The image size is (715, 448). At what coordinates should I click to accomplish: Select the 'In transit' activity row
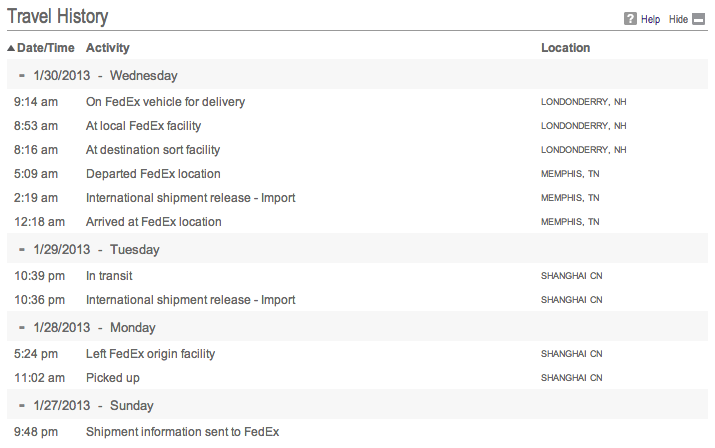click(109, 276)
